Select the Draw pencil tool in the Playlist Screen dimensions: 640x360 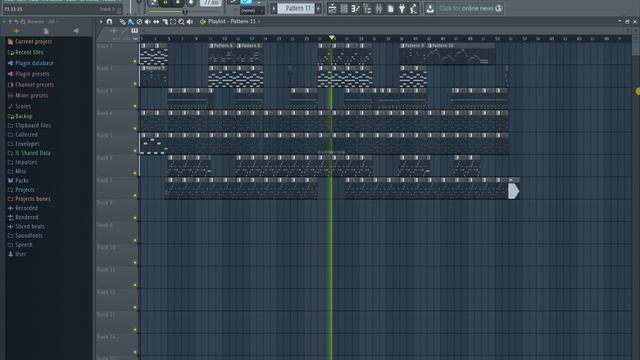122,22
